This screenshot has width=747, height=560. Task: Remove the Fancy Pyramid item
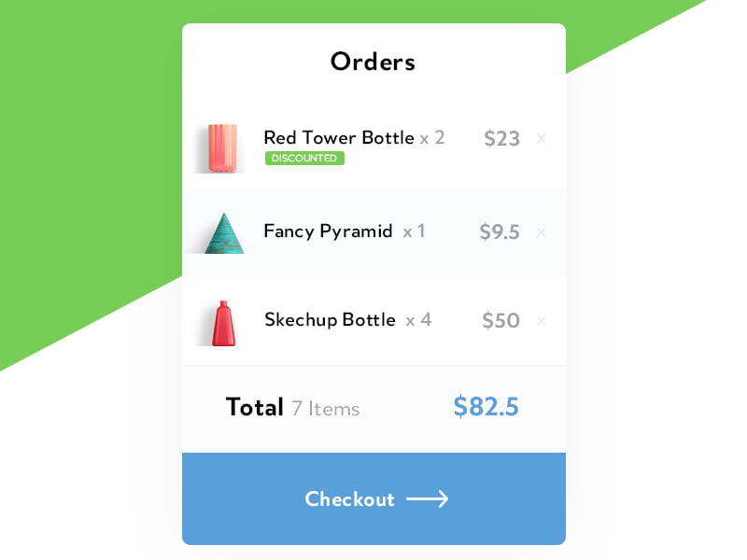coord(542,232)
